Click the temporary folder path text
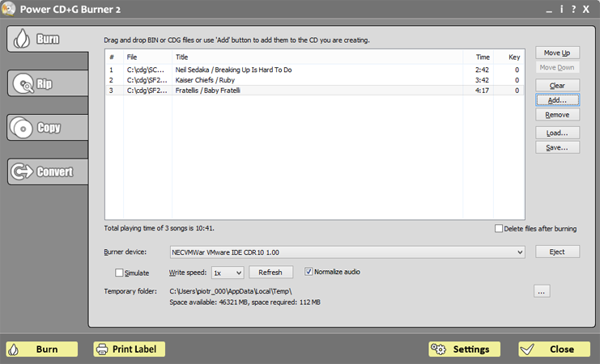Image resolution: width=600 pixels, height=364 pixels. [231, 291]
